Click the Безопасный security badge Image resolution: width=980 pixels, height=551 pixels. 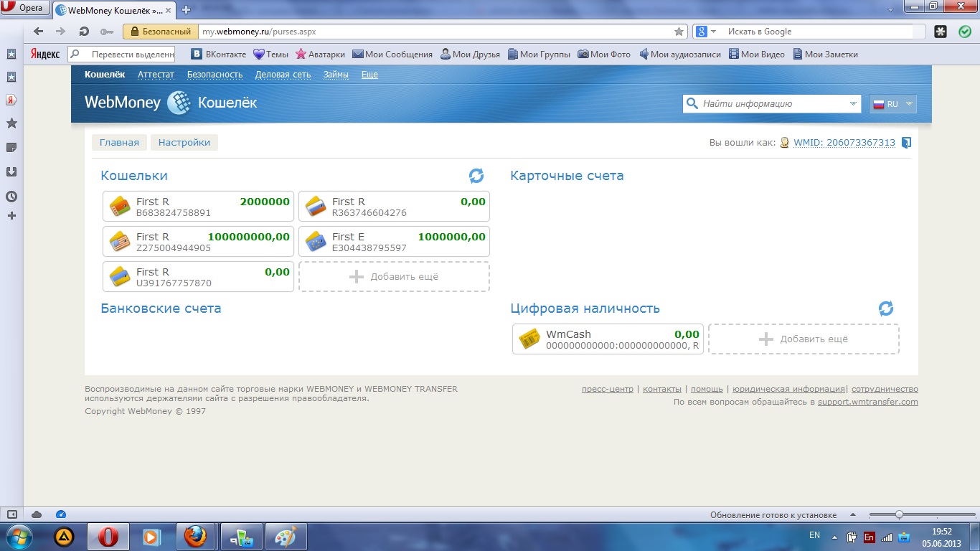tap(161, 32)
